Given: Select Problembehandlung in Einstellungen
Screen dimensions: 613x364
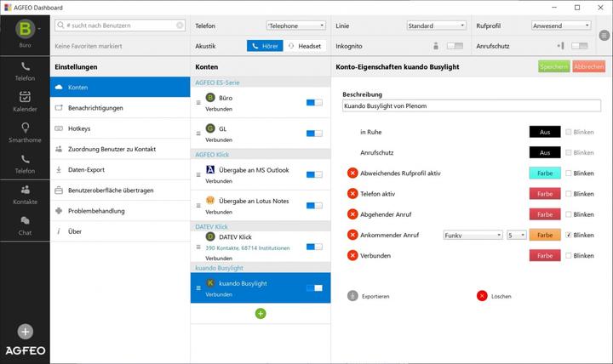Looking at the screenshot, I should pos(120,211).
